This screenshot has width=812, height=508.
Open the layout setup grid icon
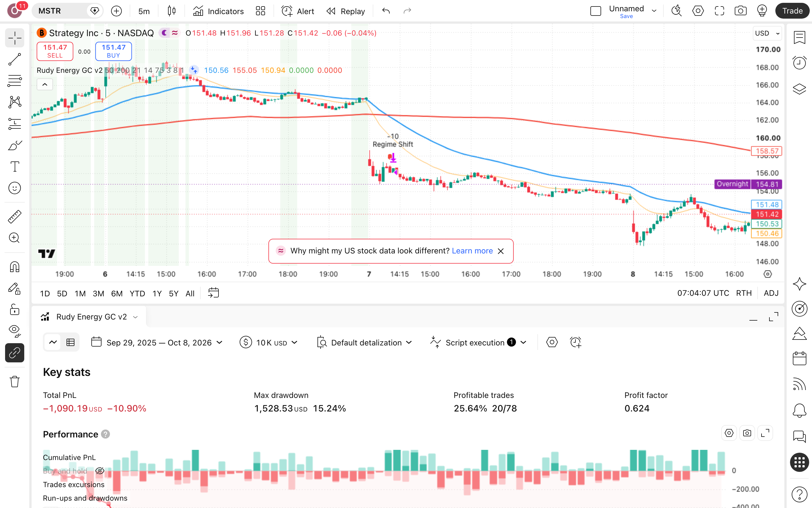261,11
